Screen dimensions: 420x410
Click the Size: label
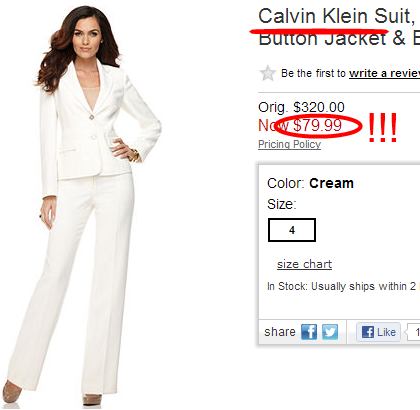tap(282, 204)
